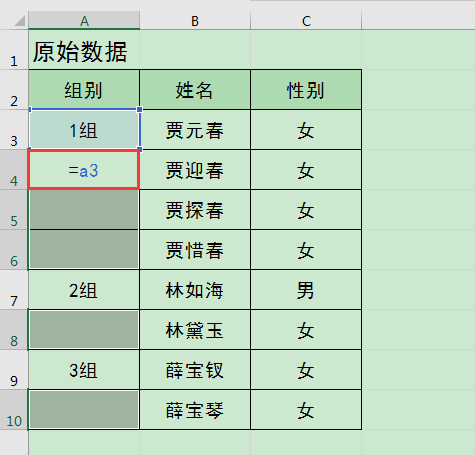The image size is (475, 455).
Task: Select row 3 header
Action: tap(14, 130)
